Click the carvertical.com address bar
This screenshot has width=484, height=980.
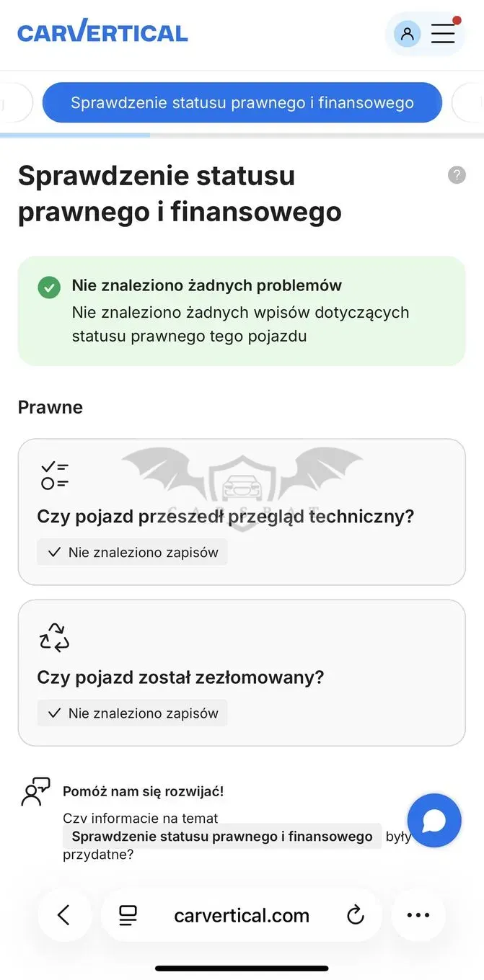(242, 915)
